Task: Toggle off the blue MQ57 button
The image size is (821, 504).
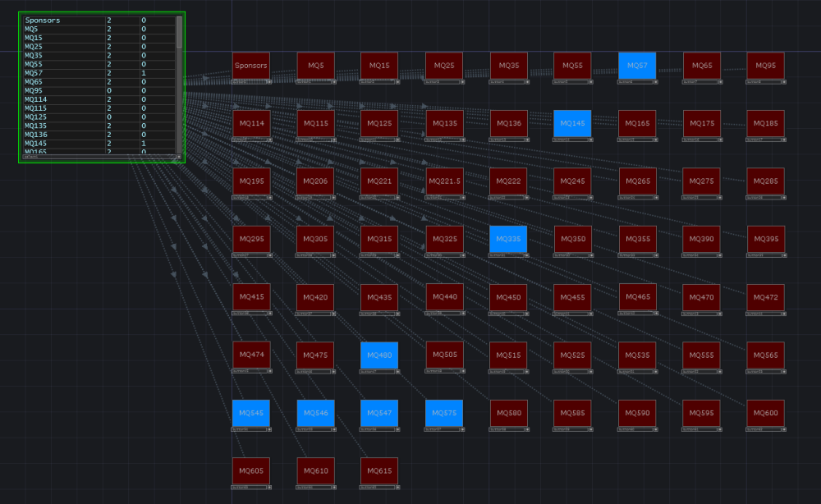Action: pyautogui.click(x=637, y=66)
